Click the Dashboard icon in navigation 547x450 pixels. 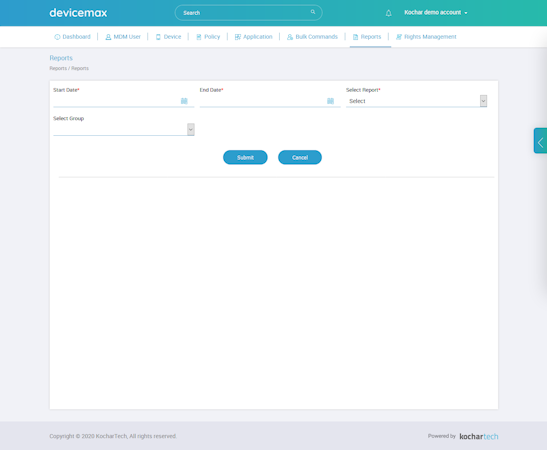[57, 37]
